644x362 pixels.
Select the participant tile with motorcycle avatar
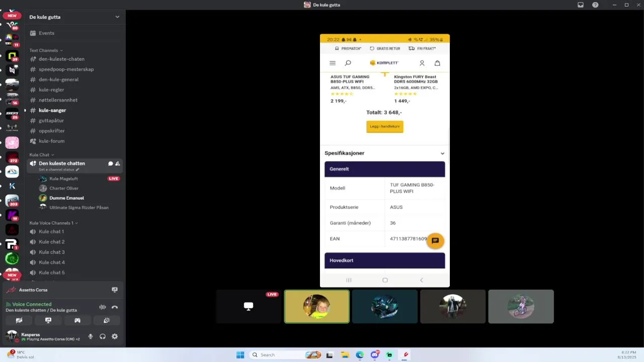pos(385,307)
